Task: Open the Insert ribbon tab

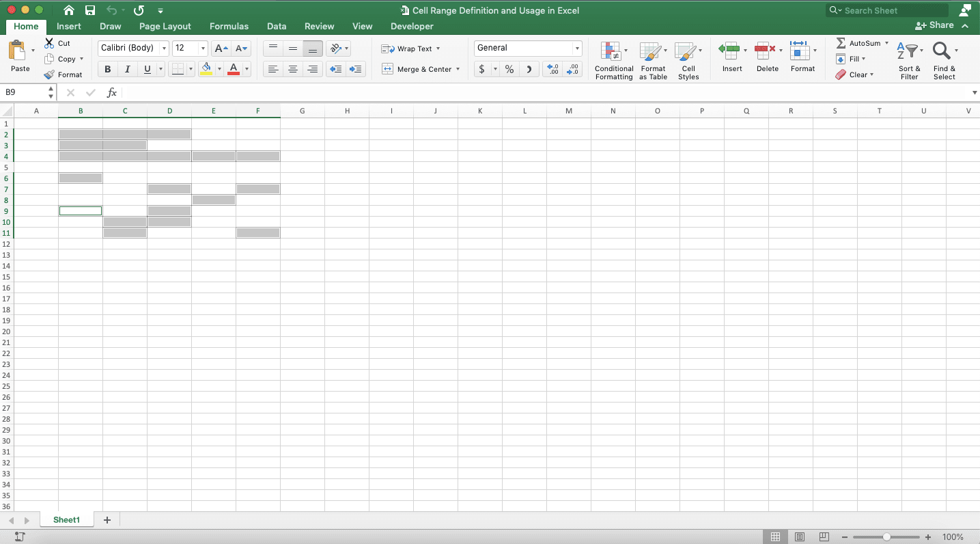Action: [69, 26]
